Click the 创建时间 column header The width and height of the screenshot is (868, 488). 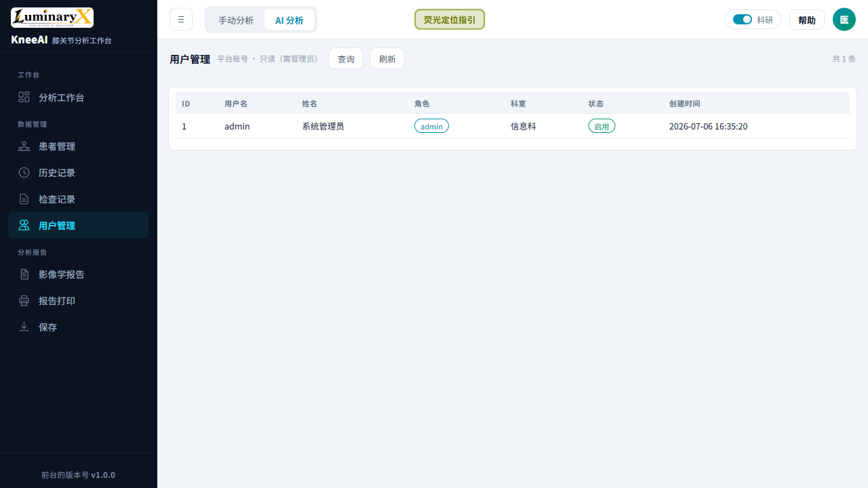click(x=684, y=104)
